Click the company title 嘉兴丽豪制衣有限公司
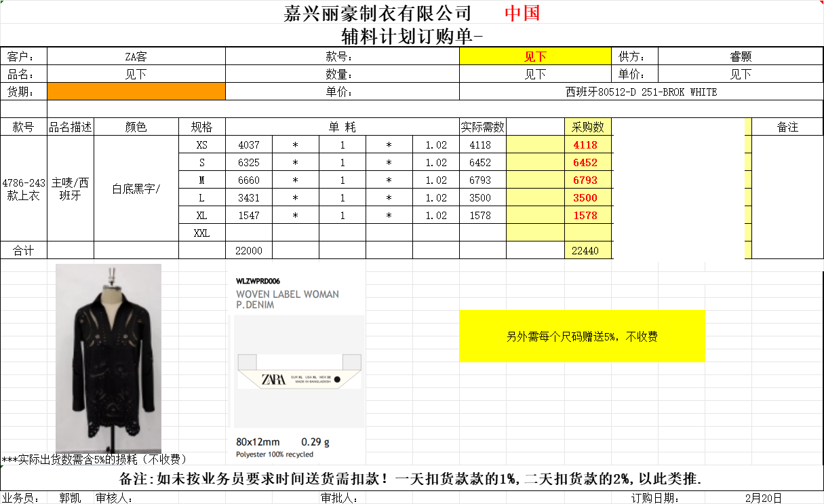The height and width of the screenshot is (504, 824). 377,13
